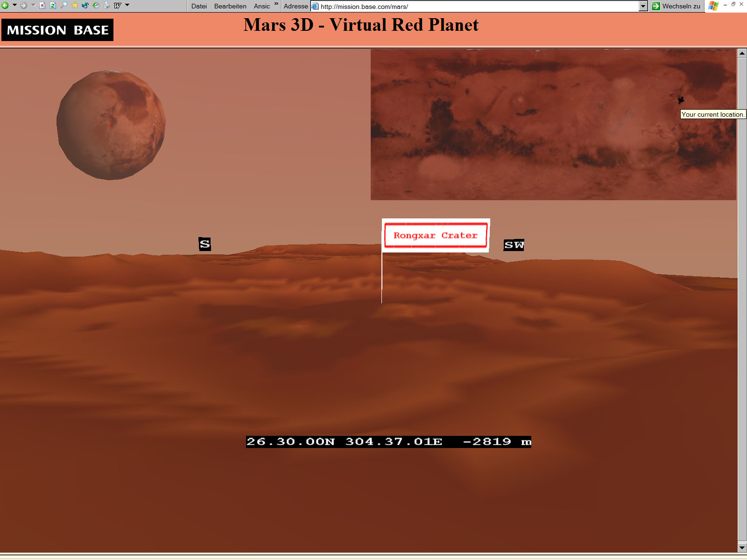Open the Forward history dropdown arrow
Screen dimensions: 747x560
pos(33,6)
